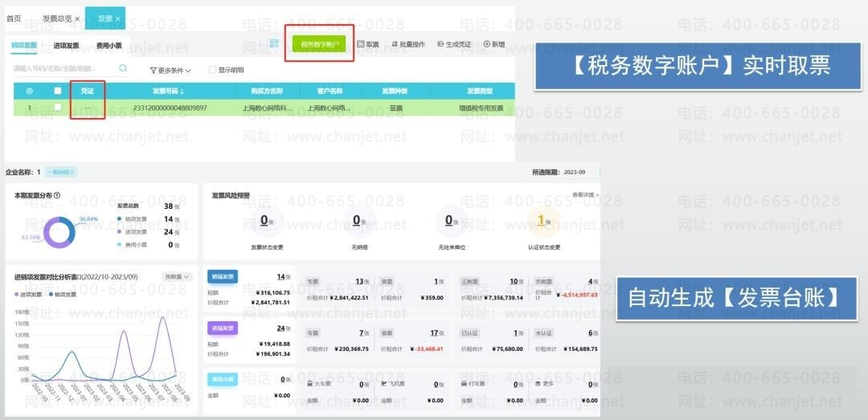Click the 13张 专票 count in sales row
868x420 pixels.
362,282
